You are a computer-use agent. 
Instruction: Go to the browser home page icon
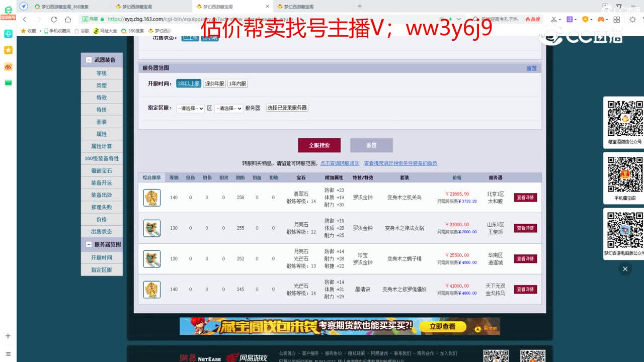pos(68,19)
